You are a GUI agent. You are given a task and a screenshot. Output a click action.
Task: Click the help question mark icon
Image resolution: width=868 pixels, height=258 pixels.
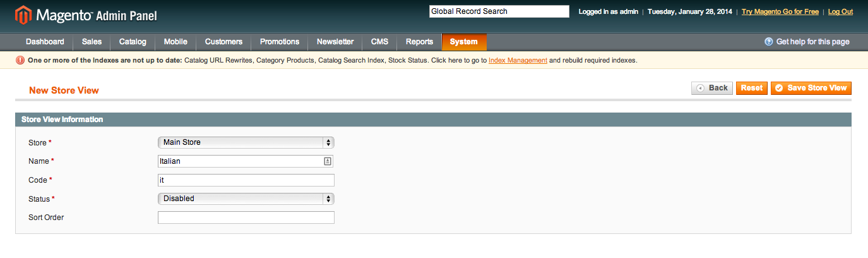click(768, 42)
